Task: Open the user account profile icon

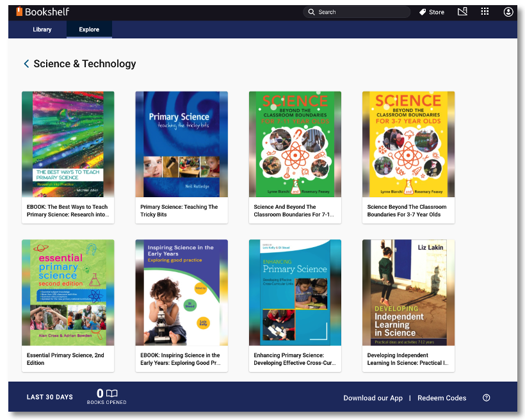Action: [508, 12]
